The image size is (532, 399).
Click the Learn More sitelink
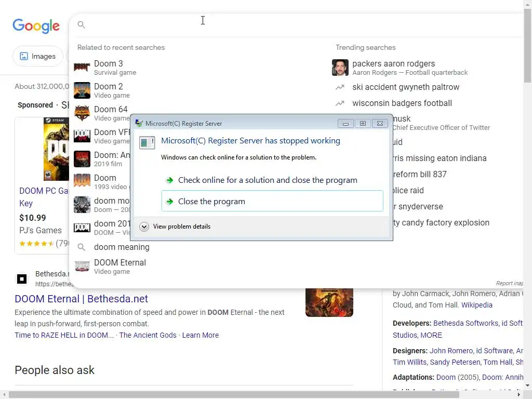[x=201, y=335]
